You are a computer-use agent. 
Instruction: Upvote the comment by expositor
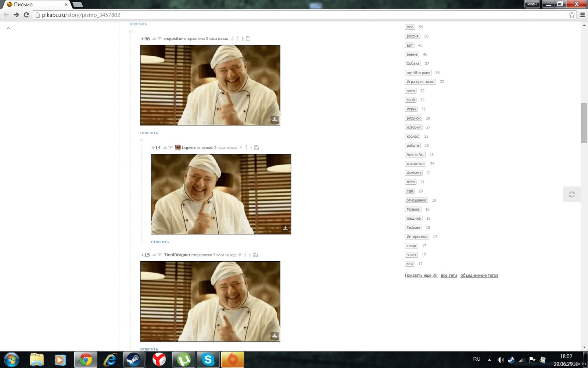tap(154, 39)
